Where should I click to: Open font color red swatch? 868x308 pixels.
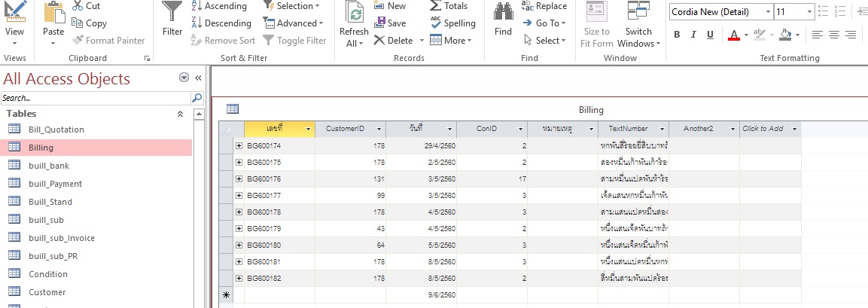[734, 35]
